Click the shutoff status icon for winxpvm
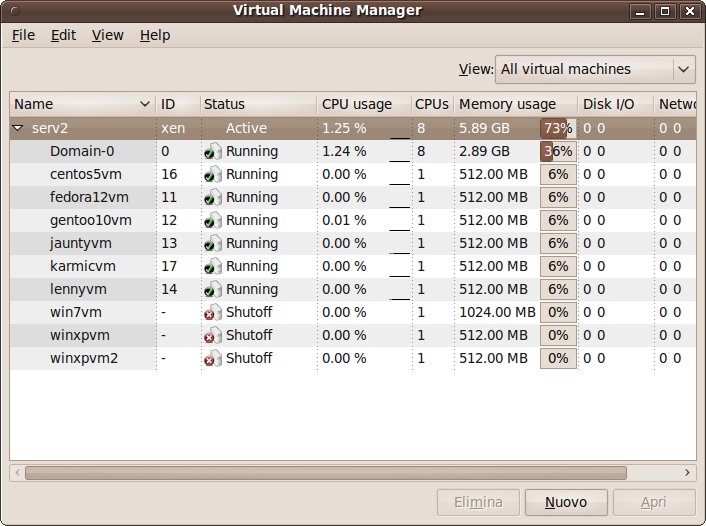 [x=213, y=335]
